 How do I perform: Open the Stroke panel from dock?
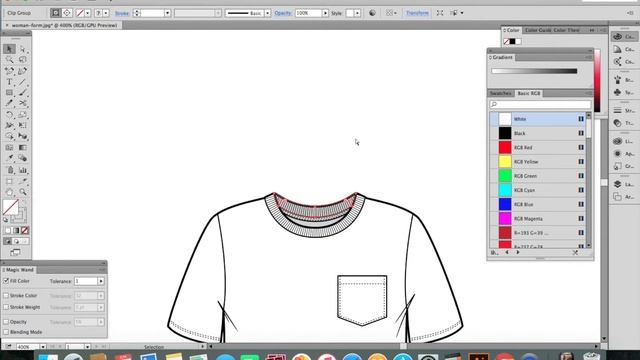pyautogui.click(x=623, y=110)
